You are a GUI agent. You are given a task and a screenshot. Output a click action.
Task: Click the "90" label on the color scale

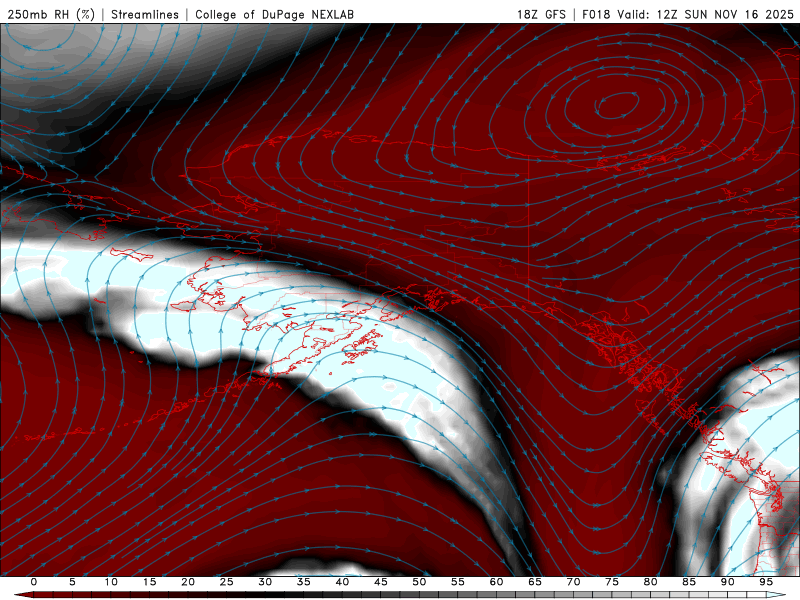pyautogui.click(x=727, y=582)
